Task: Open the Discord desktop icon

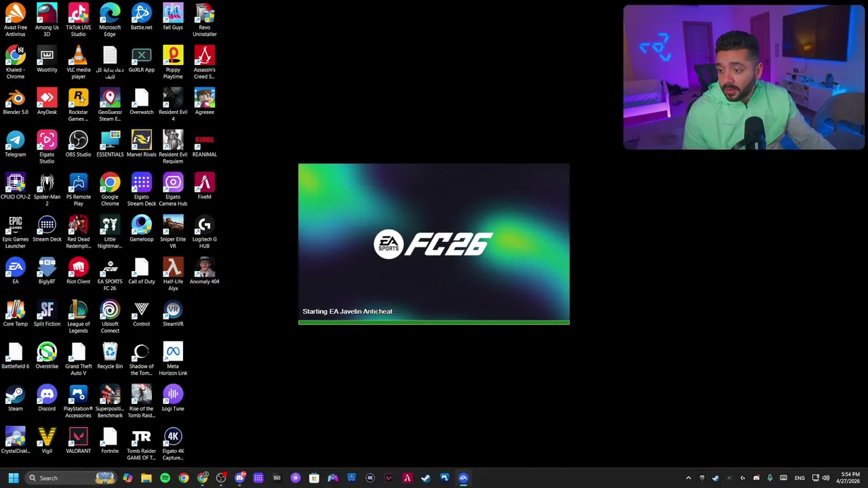Action: click(x=47, y=399)
